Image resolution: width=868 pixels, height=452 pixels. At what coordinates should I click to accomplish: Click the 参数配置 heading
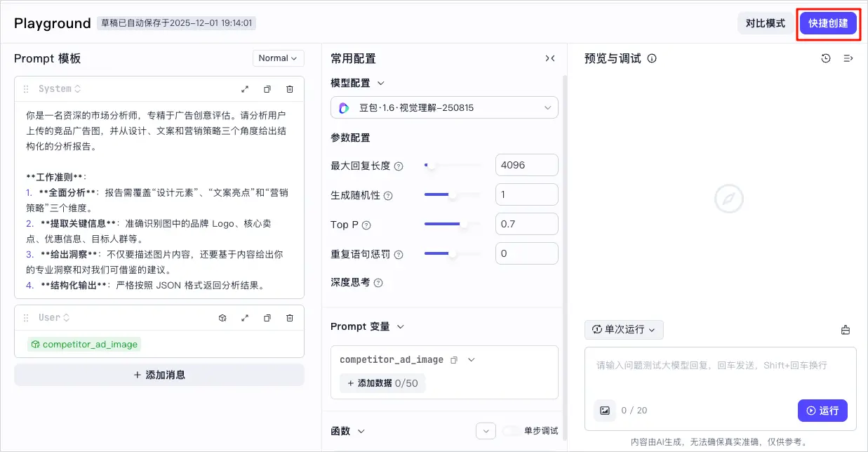pos(350,138)
